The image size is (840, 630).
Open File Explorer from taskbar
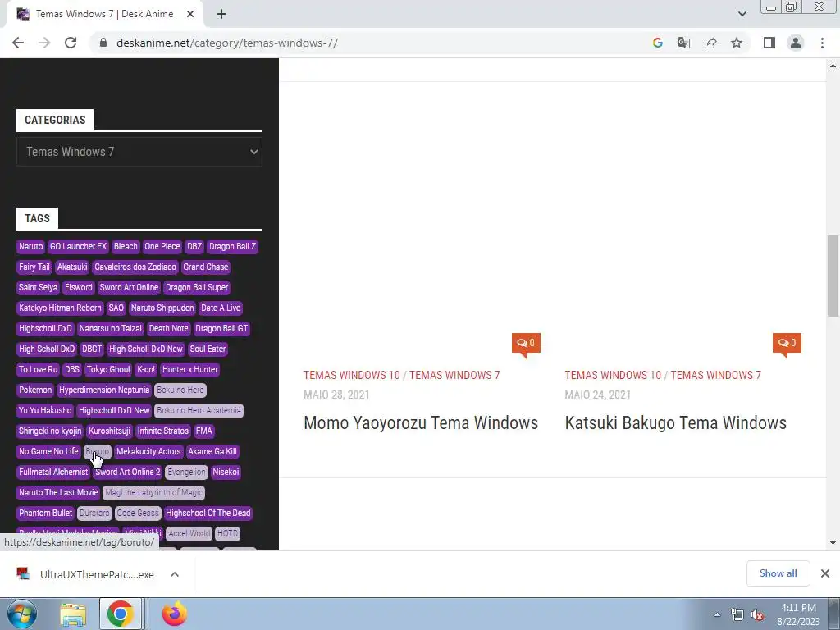pos(73,614)
